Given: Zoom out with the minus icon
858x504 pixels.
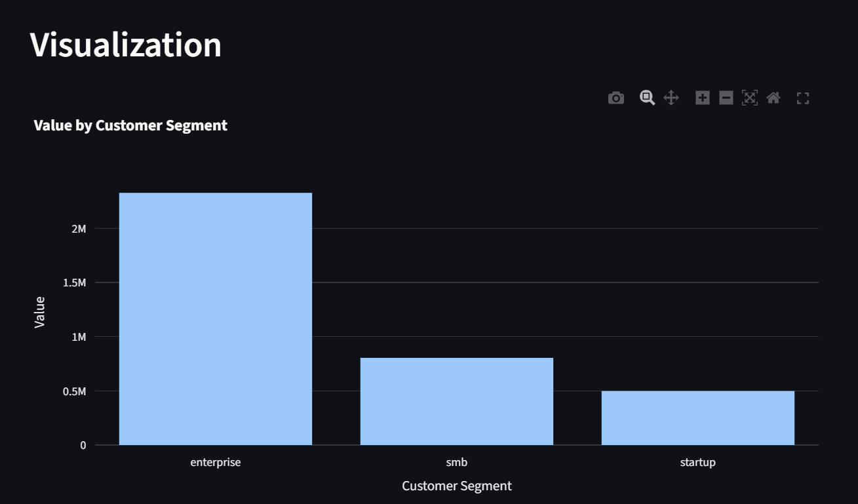Looking at the screenshot, I should (726, 98).
